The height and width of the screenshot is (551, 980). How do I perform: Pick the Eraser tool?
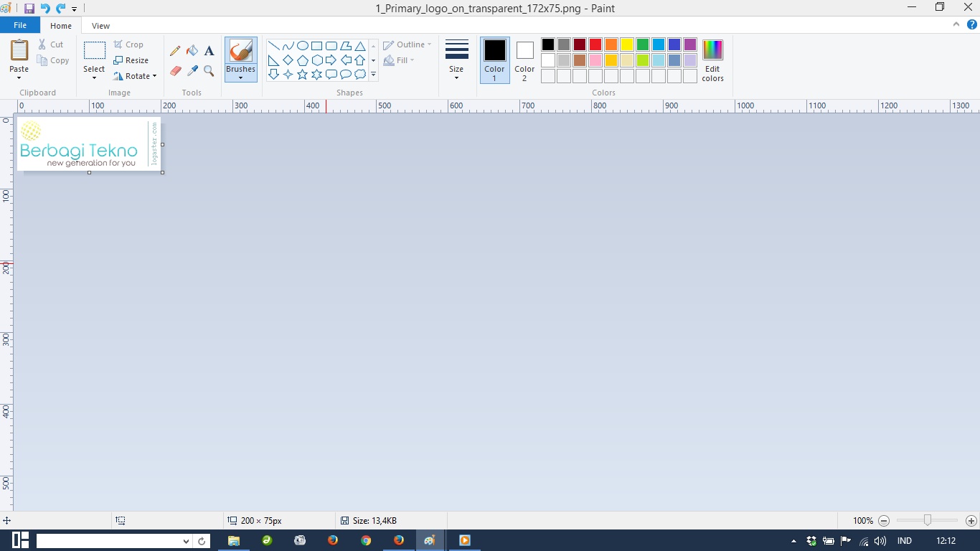tap(175, 71)
